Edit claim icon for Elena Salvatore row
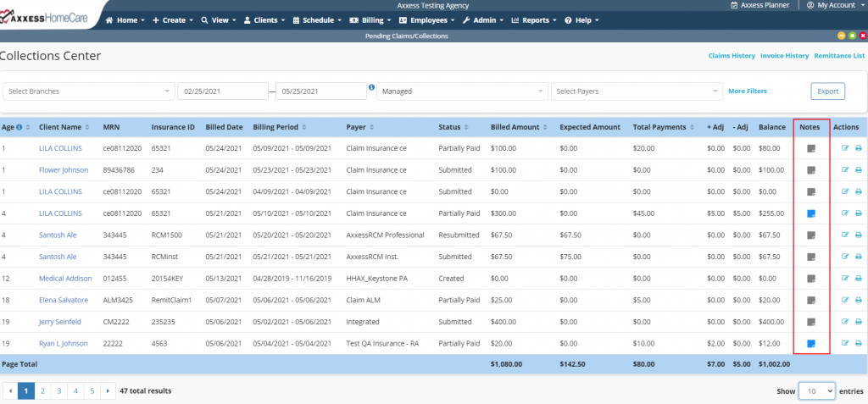 845,300
